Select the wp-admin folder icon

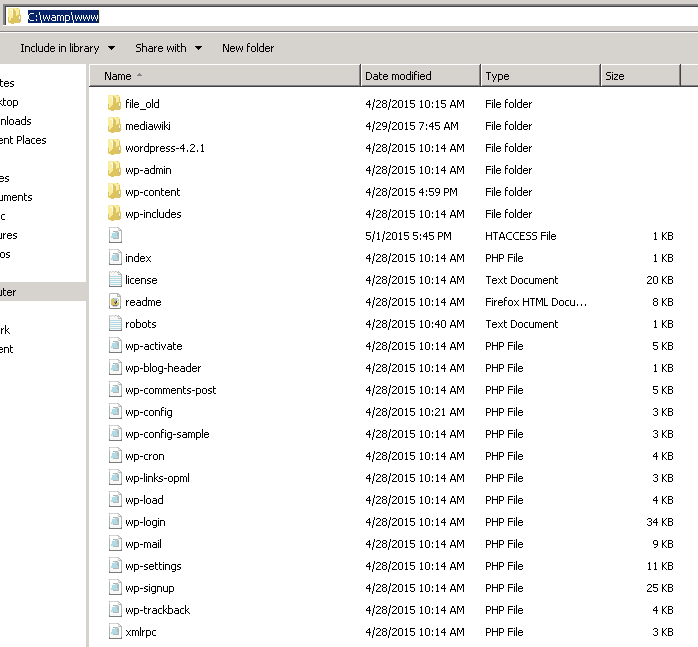click(x=114, y=169)
